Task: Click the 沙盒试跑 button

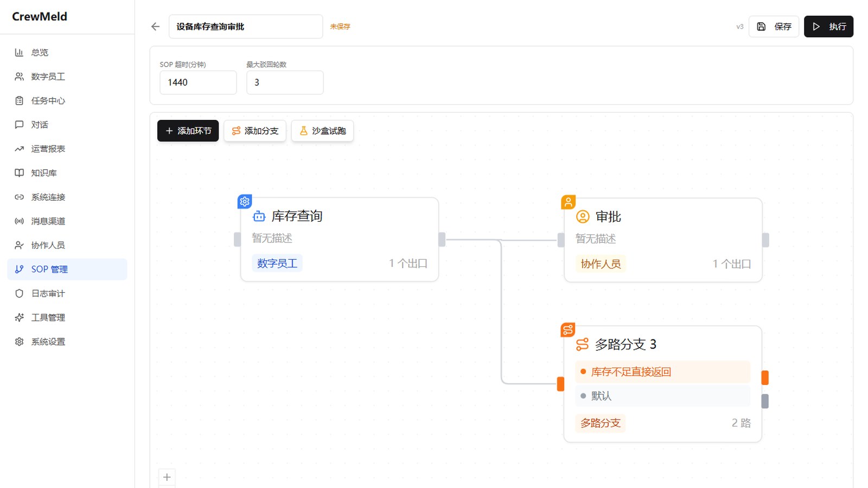Action: (x=322, y=131)
